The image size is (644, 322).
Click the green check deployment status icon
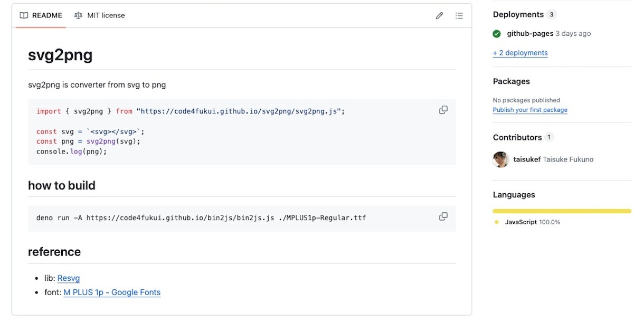tap(497, 34)
